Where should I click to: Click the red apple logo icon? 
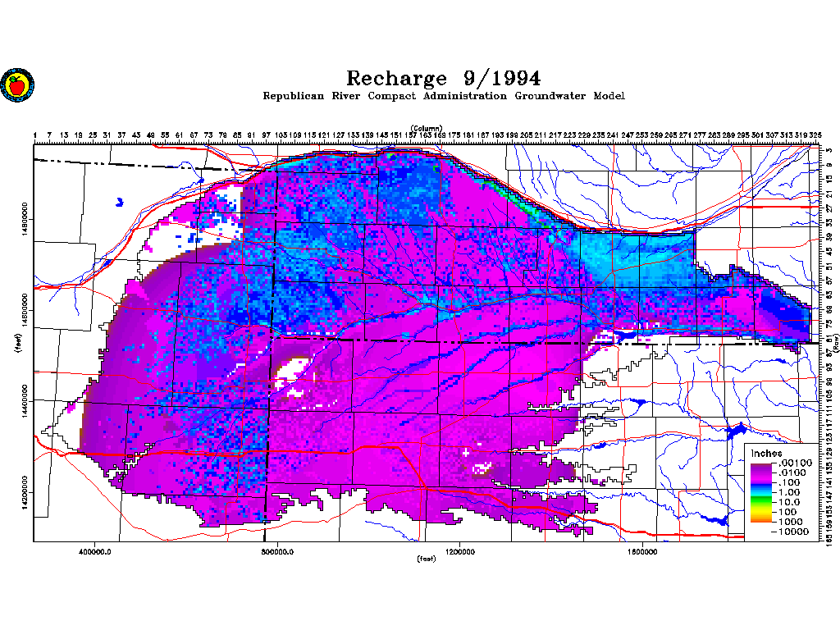click(x=15, y=84)
